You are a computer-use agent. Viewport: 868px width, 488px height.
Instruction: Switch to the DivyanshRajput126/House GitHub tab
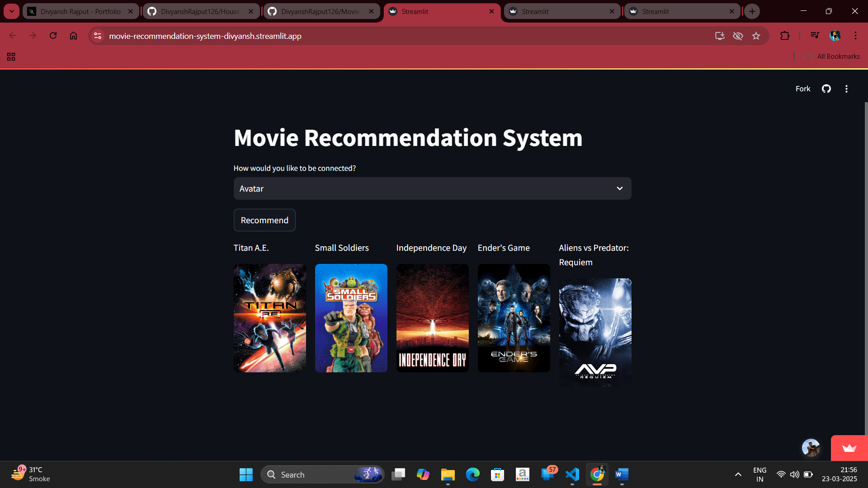201,12
